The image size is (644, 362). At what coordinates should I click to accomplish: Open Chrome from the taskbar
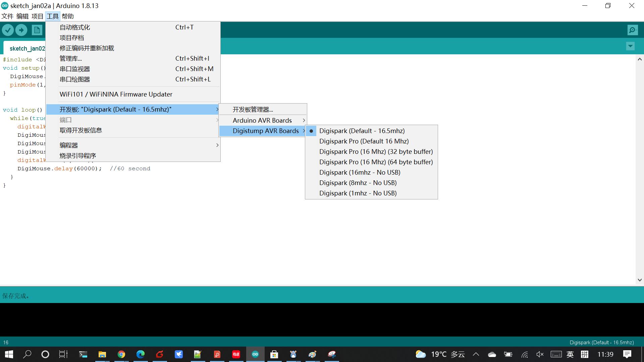121,354
